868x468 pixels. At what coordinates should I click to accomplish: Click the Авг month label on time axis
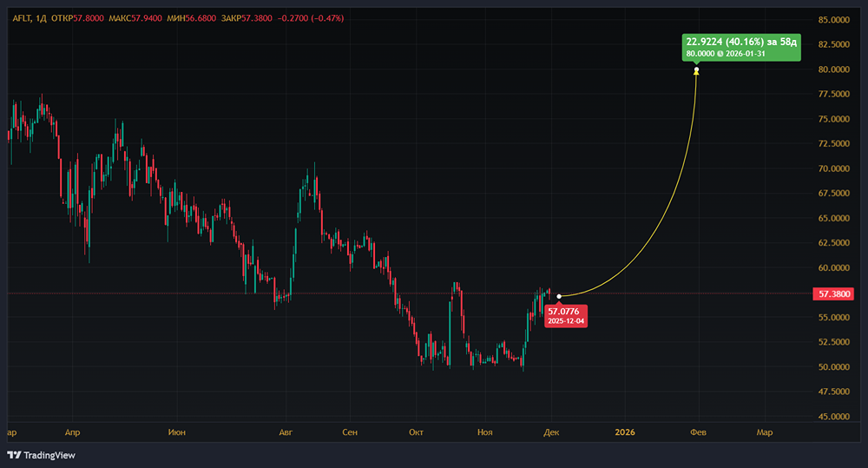click(286, 432)
